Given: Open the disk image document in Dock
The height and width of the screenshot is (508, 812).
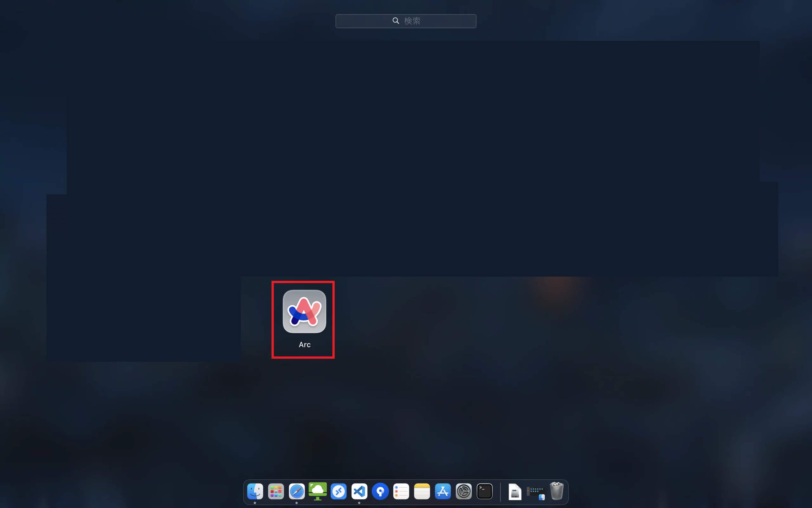Looking at the screenshot, I should click(x=515, y=492).
